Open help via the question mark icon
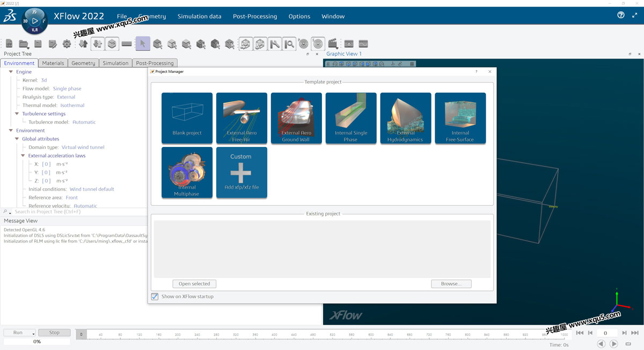Image resolution: width=644 pixels, height=350 pixels. 621,16
